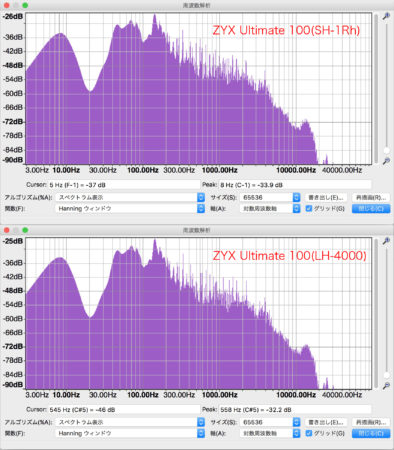This screenshot has width=394, height=450.
Task: Open アルゴリズム dropdown in SH-1Rh window
Action: pyautogui.click(x=130, y=197)
